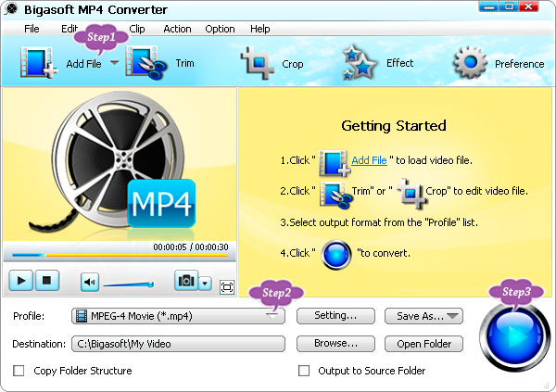Adjust the volume slider

coord(129,285)
